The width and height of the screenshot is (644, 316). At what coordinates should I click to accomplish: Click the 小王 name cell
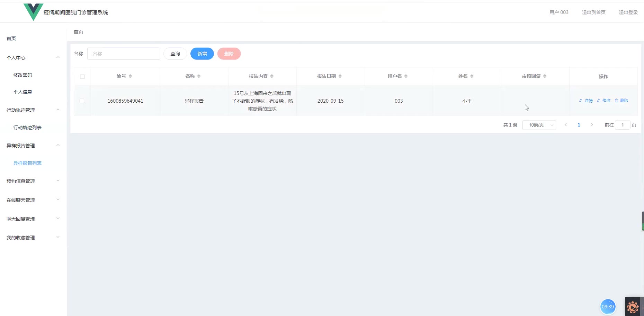pos(467,101)
